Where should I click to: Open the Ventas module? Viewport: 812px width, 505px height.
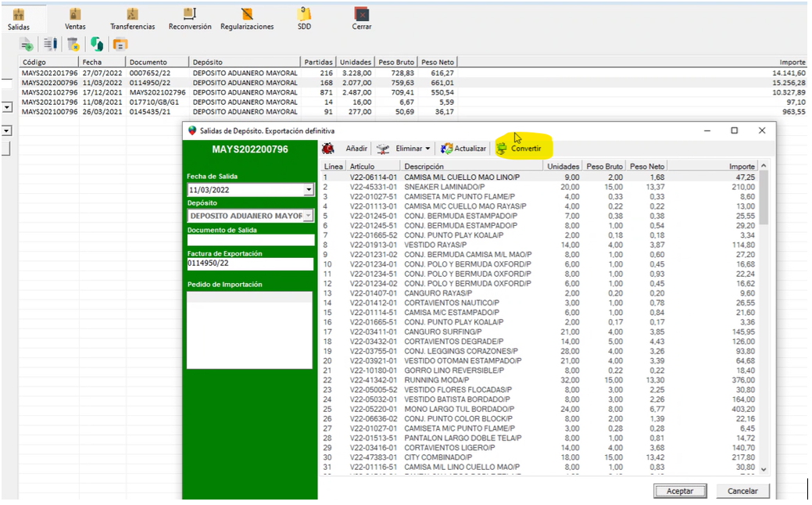(75, 19)
